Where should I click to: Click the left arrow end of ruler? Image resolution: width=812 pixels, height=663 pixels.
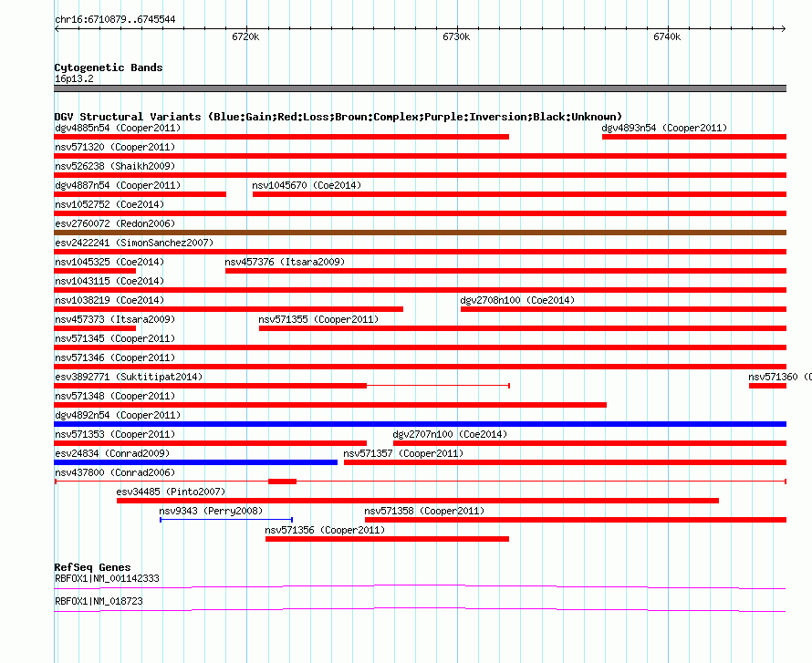(57, 29)
